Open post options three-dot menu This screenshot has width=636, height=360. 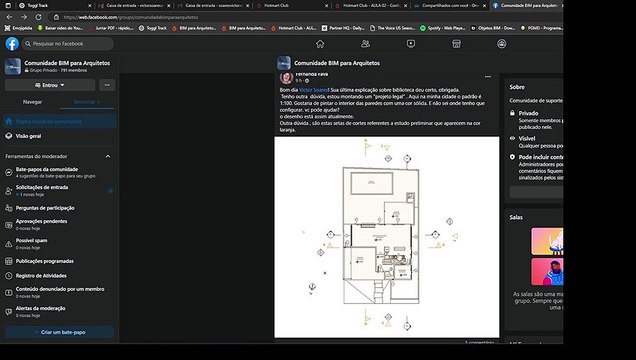pyautogui.click(x=488, y=77)
